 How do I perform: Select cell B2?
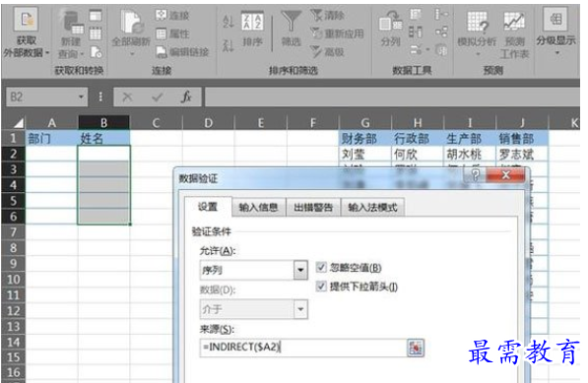pos(103,154)
